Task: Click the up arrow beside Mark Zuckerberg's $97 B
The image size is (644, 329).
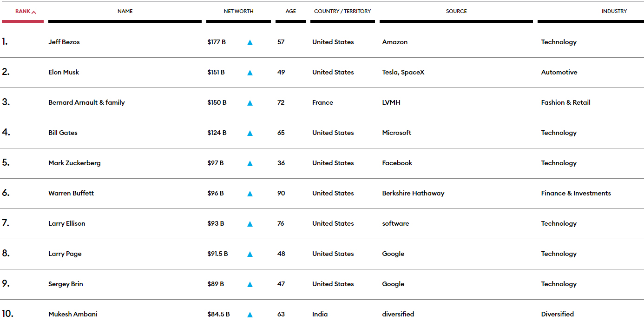Action: pos(250,163)
